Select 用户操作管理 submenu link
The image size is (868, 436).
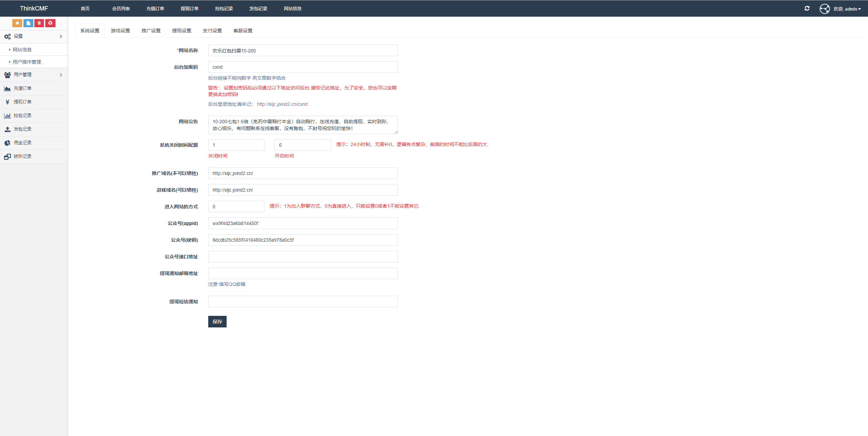(27, 62)
